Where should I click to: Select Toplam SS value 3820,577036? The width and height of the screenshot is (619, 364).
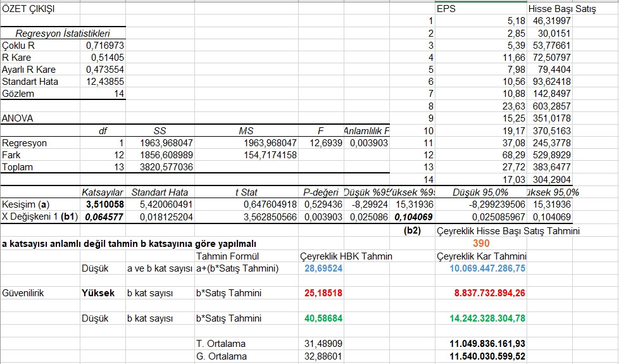[x=166, y=167]
